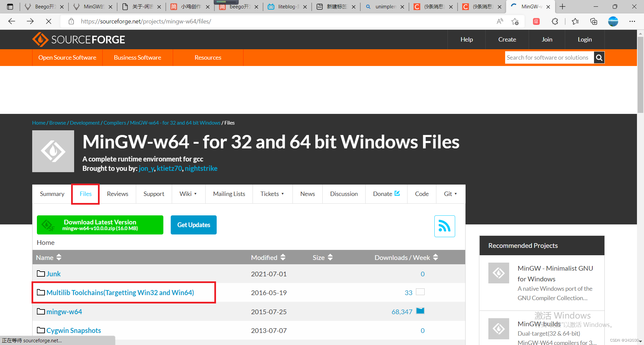Viewport: 644px width, 345px height.
Task: Open the favorites list icon
Action: [x=575, y=21]
